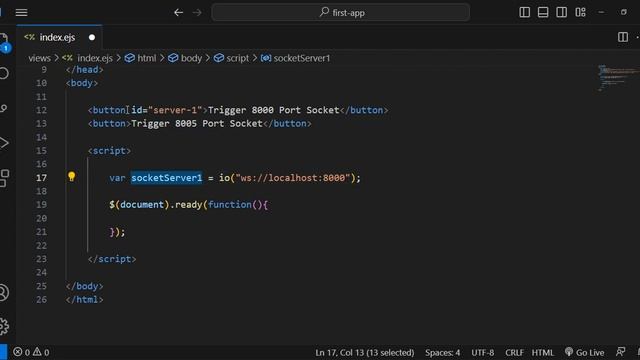Screen dimensions: 640x360
Task: Open the Customize Layout icon
Action: pos(580,12)
